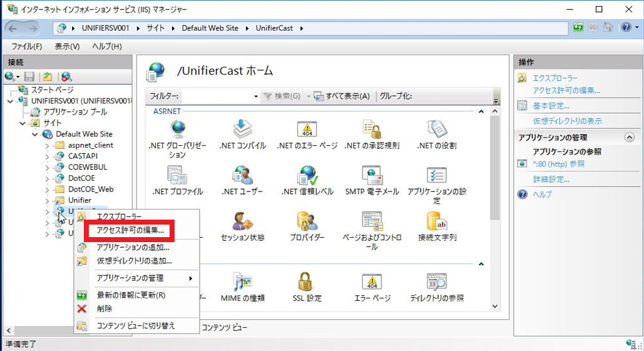Click 基本設定... link in 操作 pane

point(551,106)
